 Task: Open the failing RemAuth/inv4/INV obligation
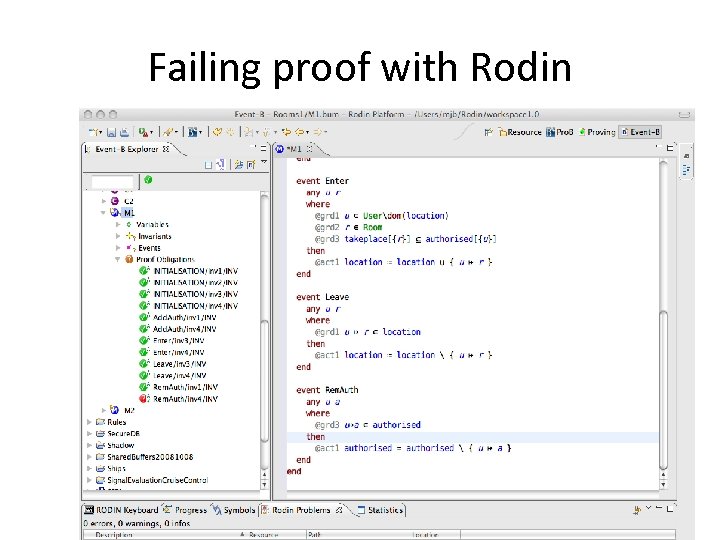(x=186, y=399)
